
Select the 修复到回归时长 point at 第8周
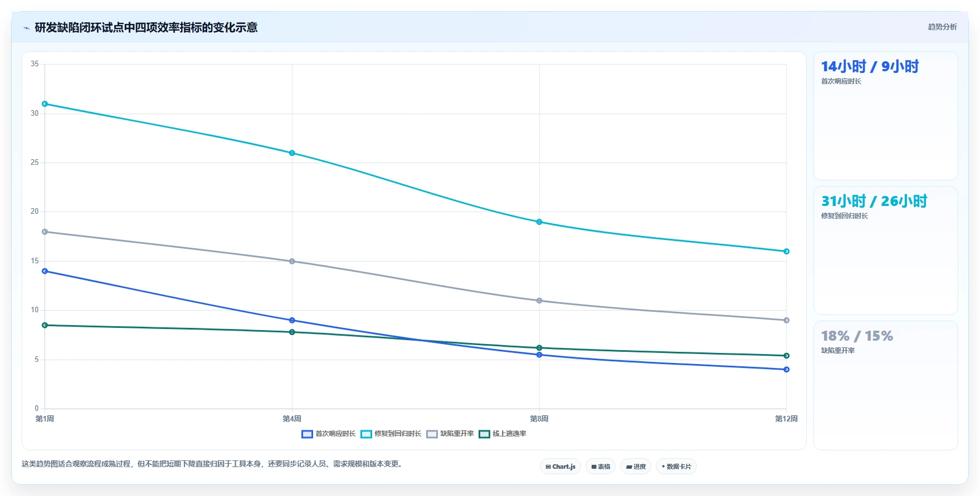(x=539, y=222)
